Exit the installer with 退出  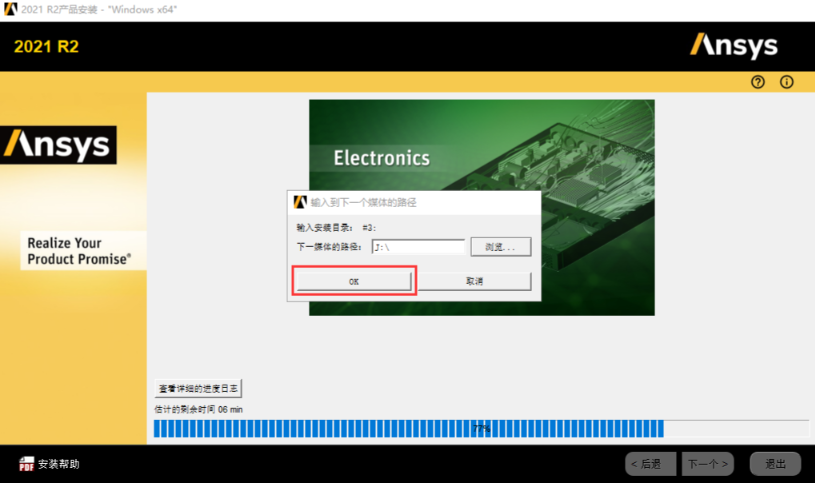click(775, 464)
